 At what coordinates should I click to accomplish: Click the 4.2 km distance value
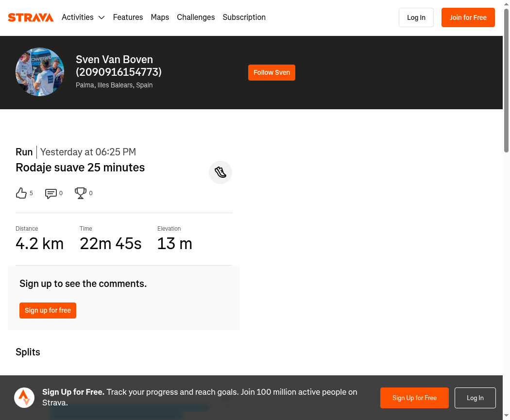pyautogui.click(x=40, y=243)
